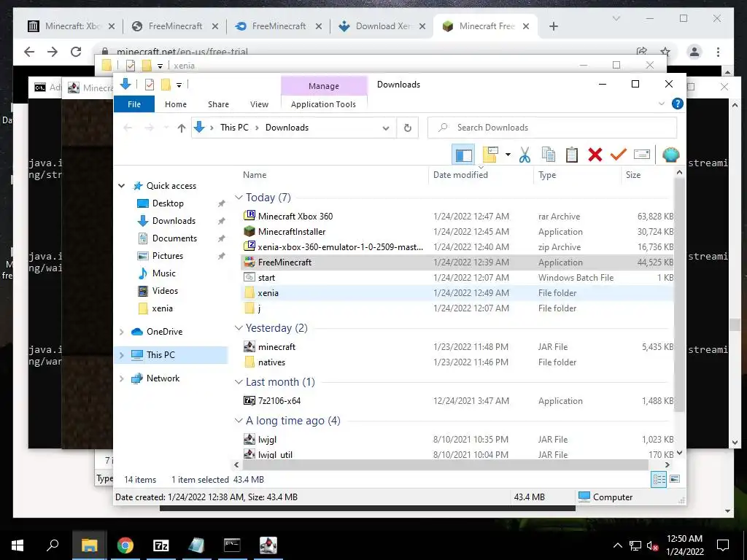Viewport: 747px width, 560px height.
Task: Collapse the Yesterday (2) group
Action: pos(239,328)
